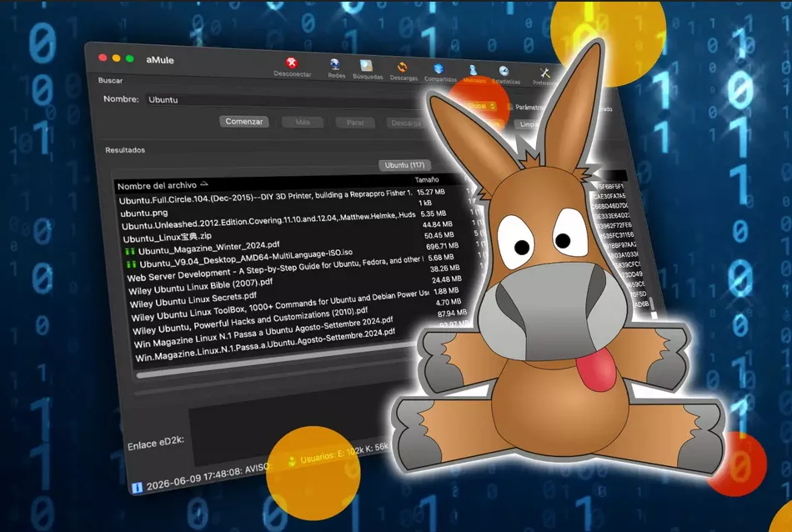Screen dimensions: 792x532
Task: Click the Nombre del archivo column header
Action: click(157, 185)
